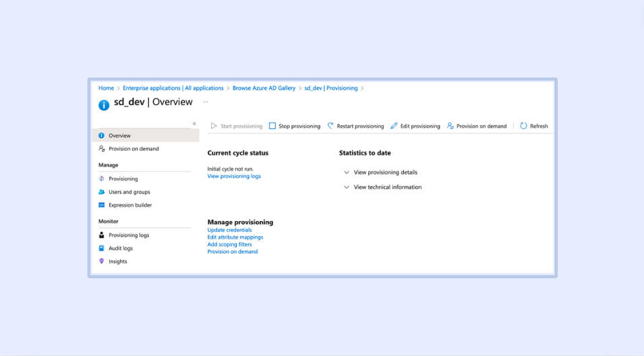Click Provision on demand link under Manage provisioning

tap(232, 251)
